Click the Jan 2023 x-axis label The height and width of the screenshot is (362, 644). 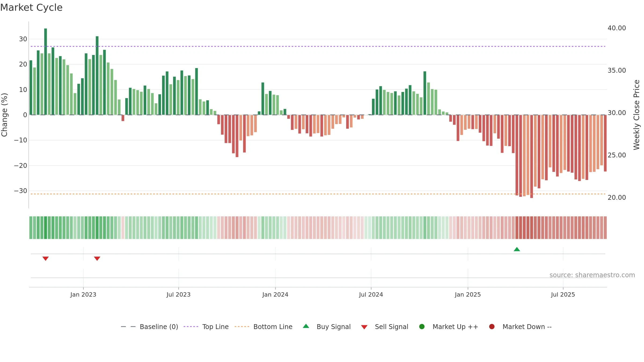[x=83, y=294]
